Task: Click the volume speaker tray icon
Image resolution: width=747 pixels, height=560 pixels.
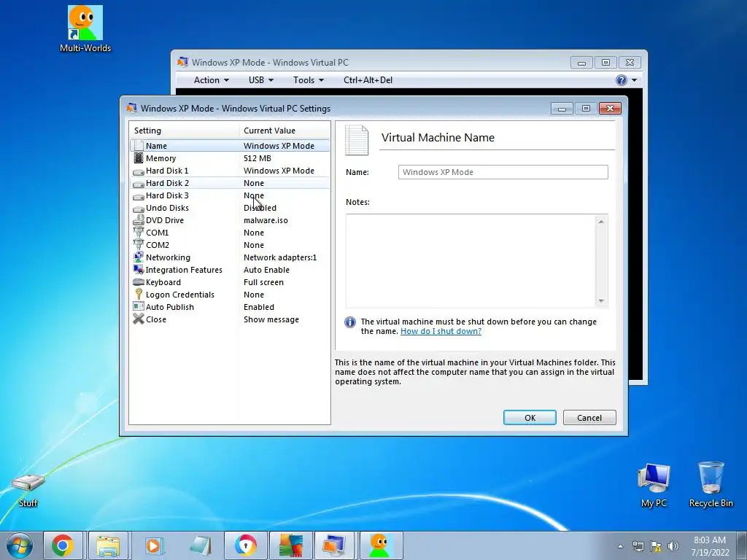Action: pyautogui.click(x=673, y=546)
